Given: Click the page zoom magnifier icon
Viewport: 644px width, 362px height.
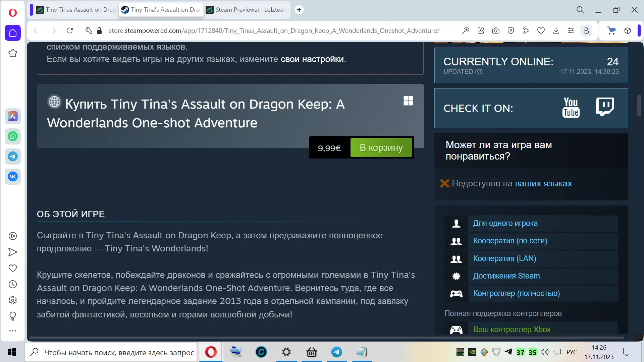Looking at the screenshot, I should click(x=466, y=31).
